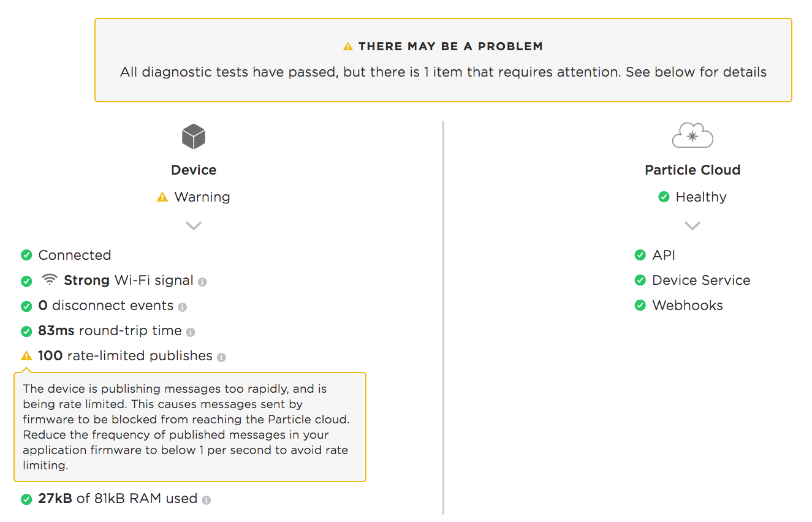Select the Device Service entry
812x522 pixels.
(x=701, y=280)
